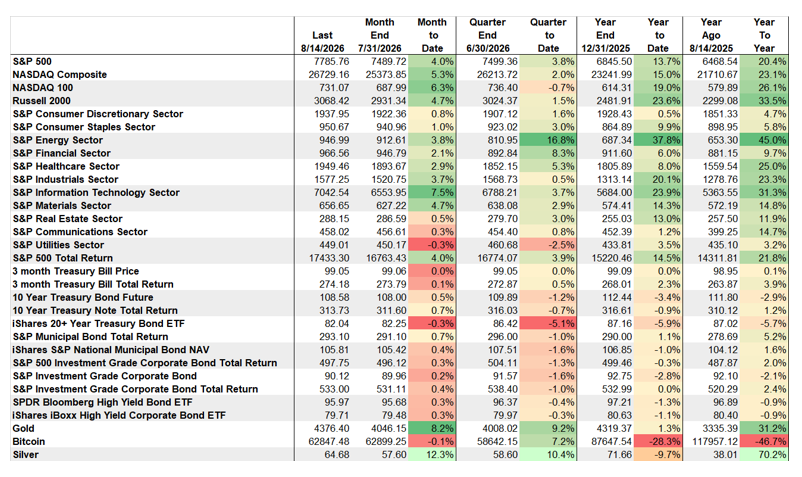Viewport: 802px width, 477px height.
Task: Select the S&P Energy Sector label
Action: 58,140
